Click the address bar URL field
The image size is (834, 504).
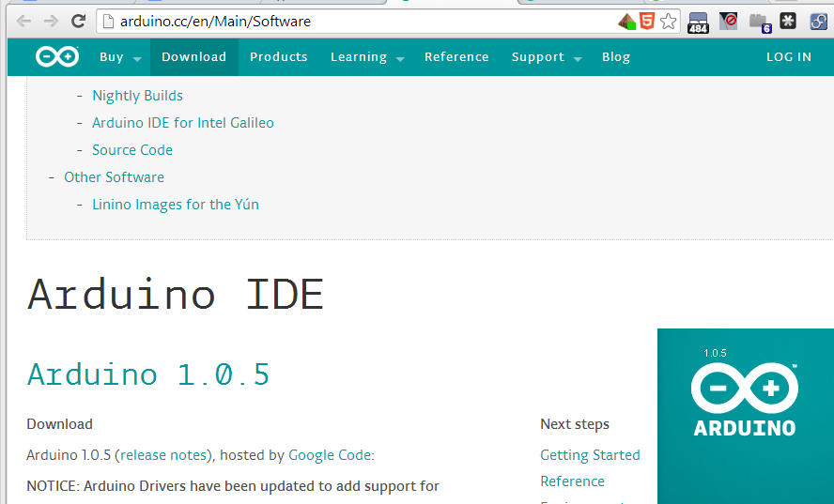pos(357,21)
